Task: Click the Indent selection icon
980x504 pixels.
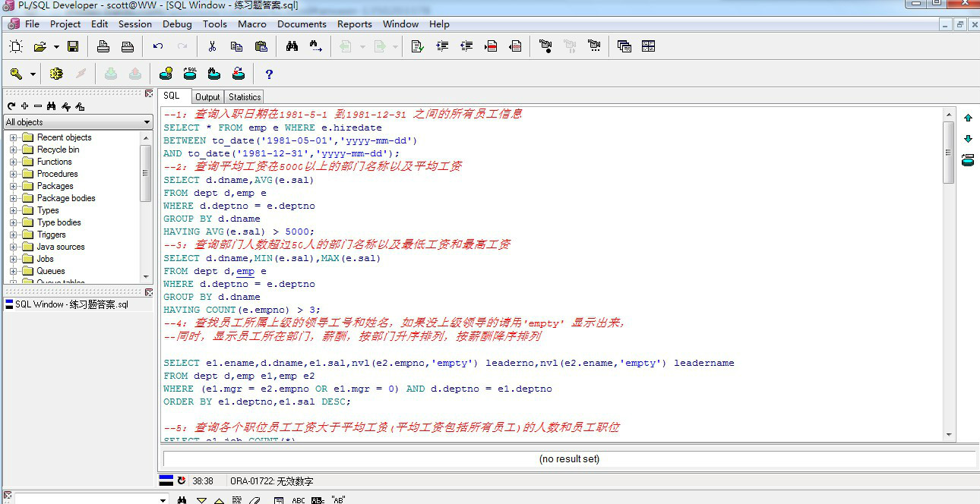Action: 442,46
